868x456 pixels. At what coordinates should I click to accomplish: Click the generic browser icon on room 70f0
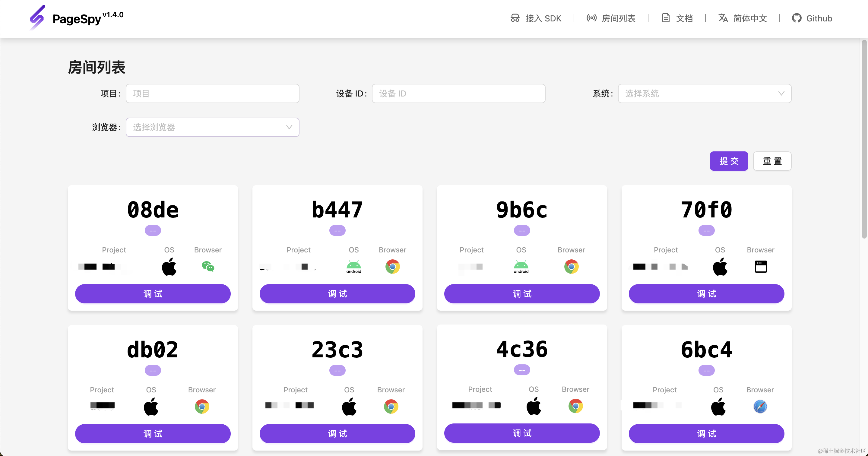tap(761, 267)
